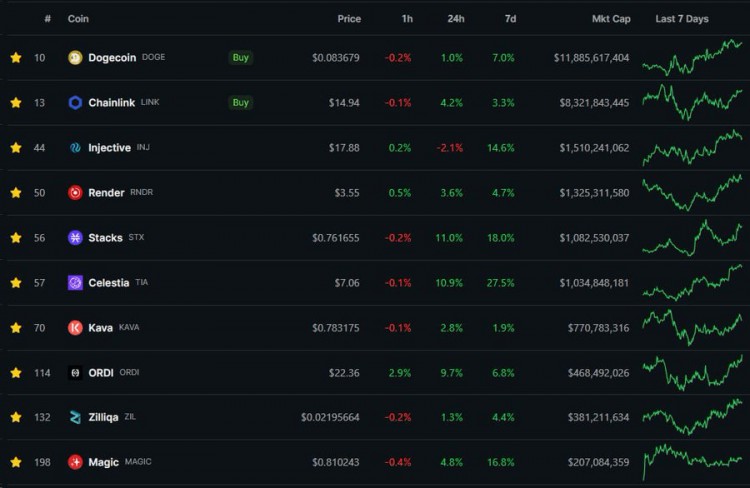The height and width of the screenshot is (488, 750).
Task: Open the Dogecoin coin logo
Action: point(75,58)
